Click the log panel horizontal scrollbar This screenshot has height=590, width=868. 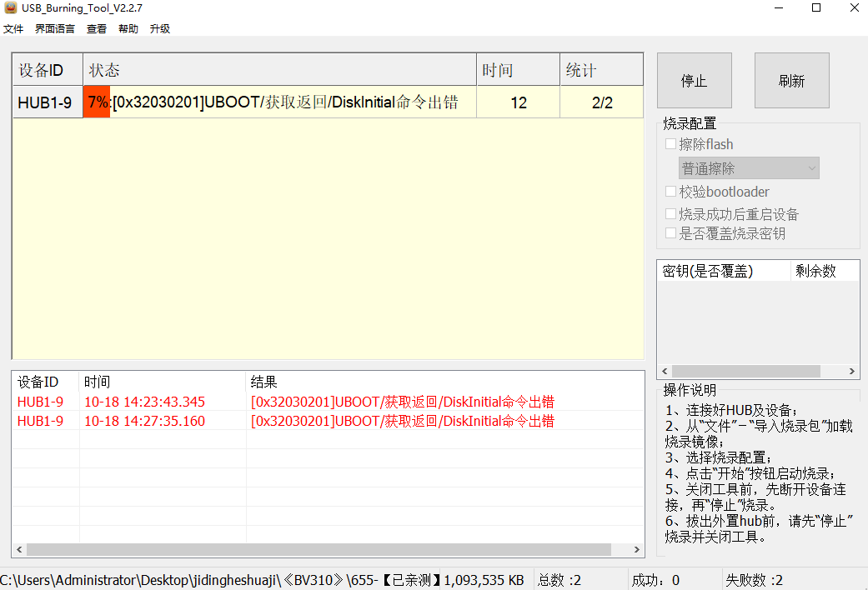(x=319, y=550)
